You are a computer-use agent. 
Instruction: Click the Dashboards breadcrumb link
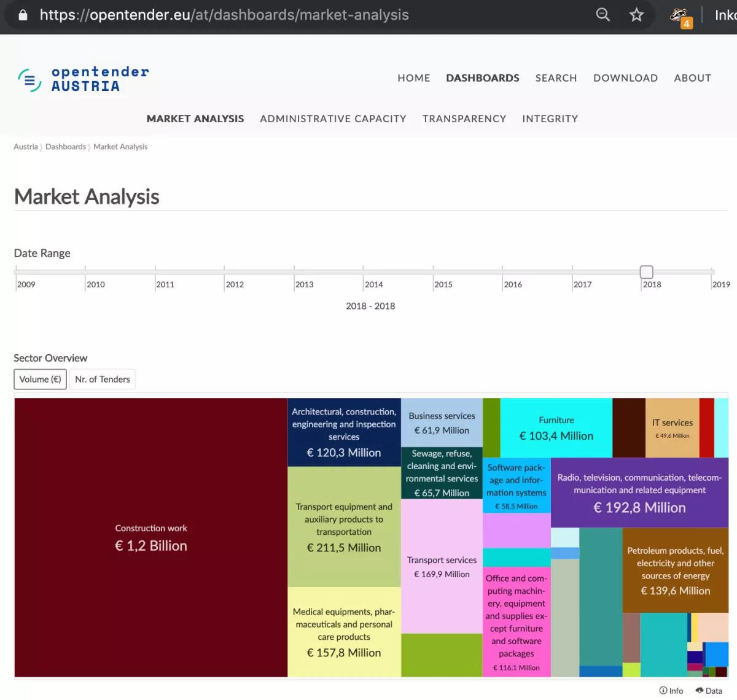pos(65,147)
